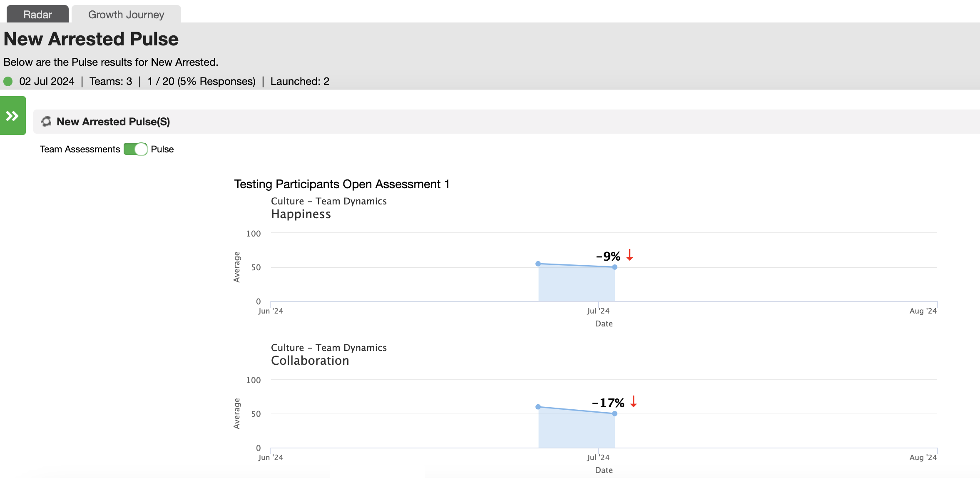This screenshot has width=980, height=478.
Task: Click the Testing Participants Open Assessment 1 title
Action: (342, 184)
